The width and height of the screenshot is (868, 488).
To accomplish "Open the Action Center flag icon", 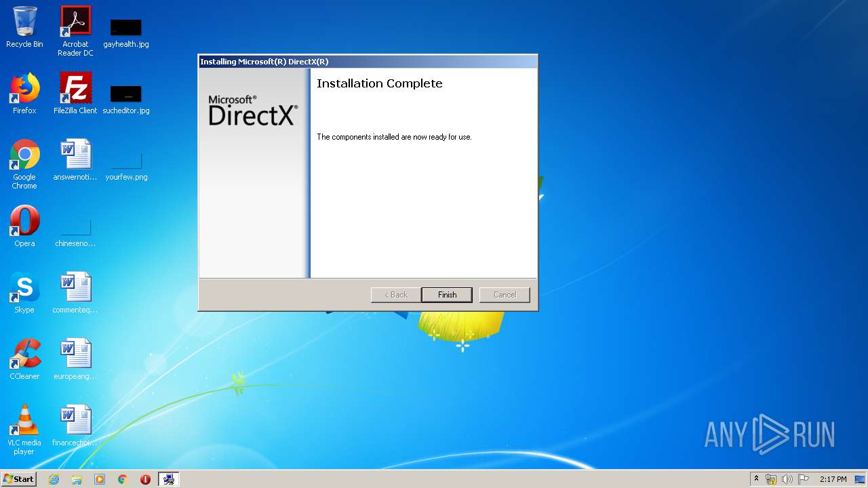I will pos(804,479).
